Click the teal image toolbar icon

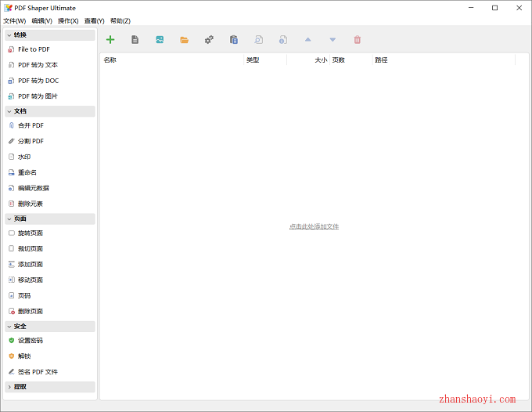pos(160,40)
